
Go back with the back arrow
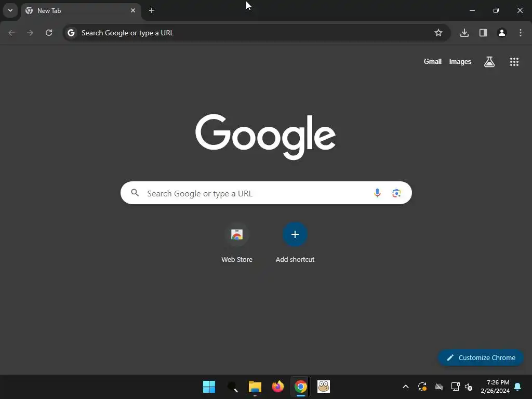11,33
